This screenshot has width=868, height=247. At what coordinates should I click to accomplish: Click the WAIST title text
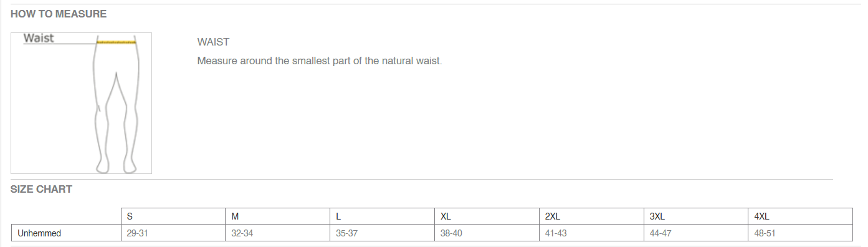click(x=213, y=42)
